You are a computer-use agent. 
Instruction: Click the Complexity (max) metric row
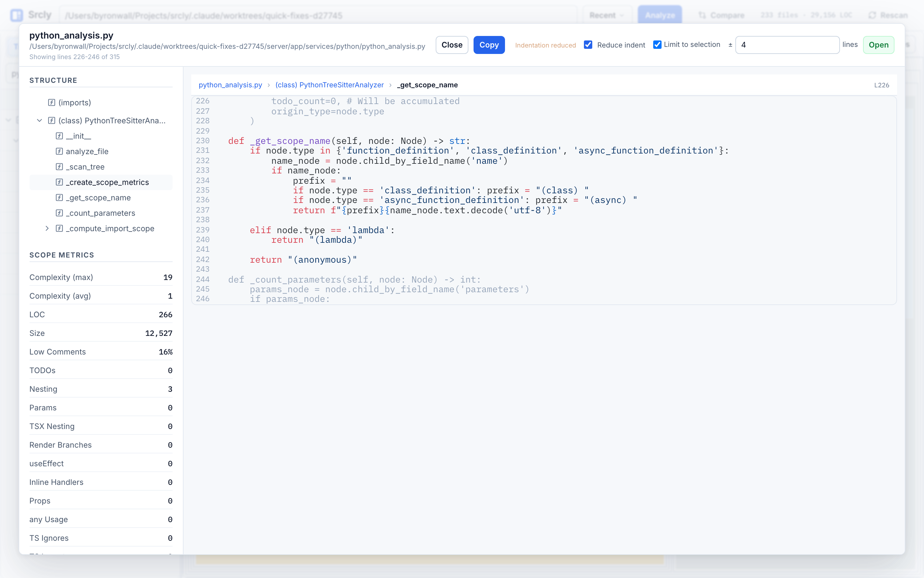point(101,277)
